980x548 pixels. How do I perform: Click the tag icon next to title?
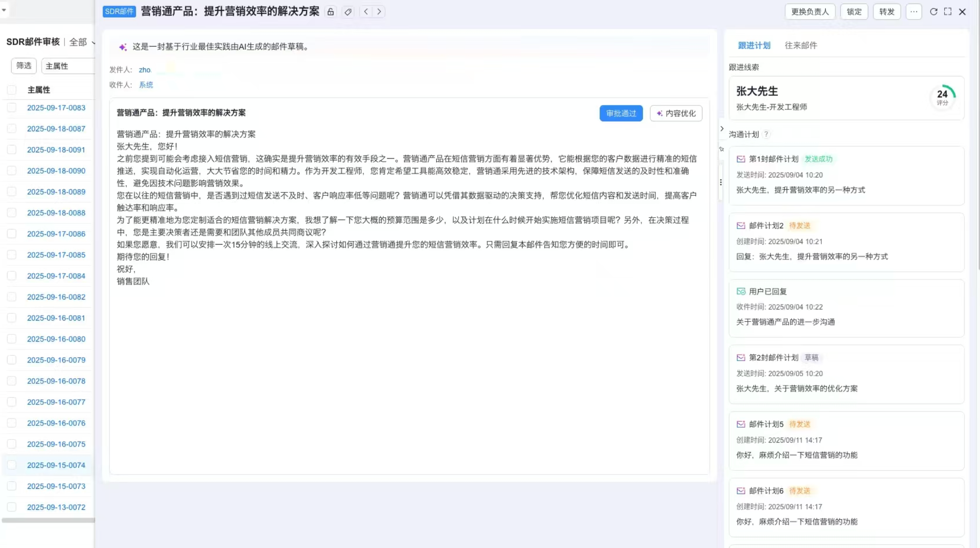(x=348, y=12)
